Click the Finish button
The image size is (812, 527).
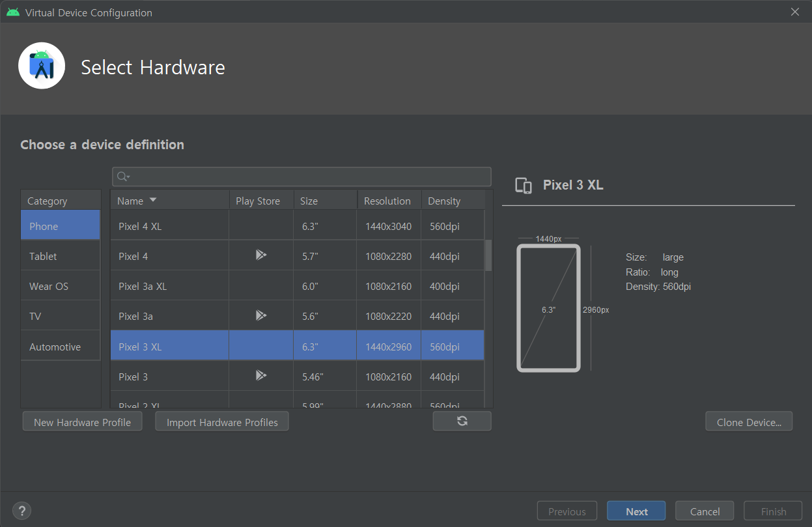773,511
